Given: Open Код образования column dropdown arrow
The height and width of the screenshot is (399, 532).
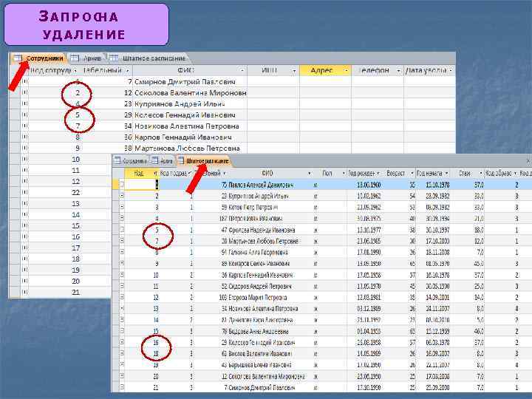Looking at the screenshot, I should [x=515, y=174].
